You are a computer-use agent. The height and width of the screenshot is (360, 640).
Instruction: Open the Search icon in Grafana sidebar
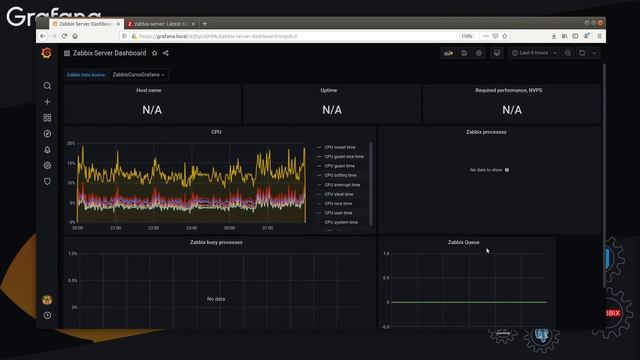click(x=47, y=86)
